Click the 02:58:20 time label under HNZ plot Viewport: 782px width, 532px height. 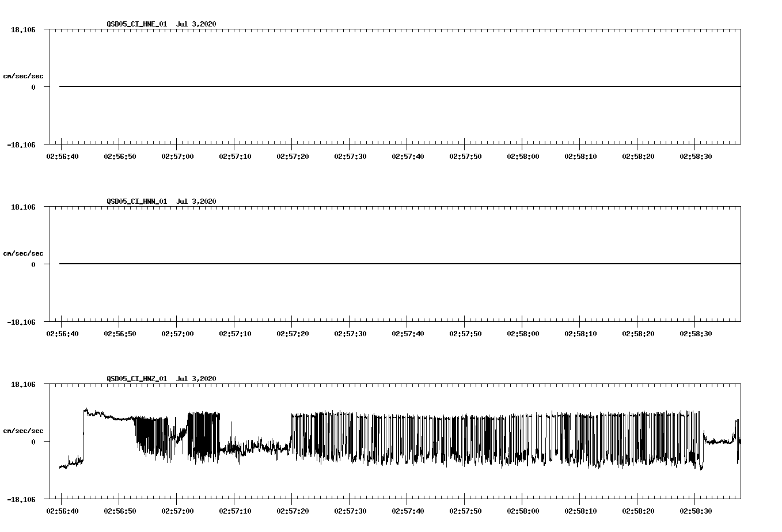[638, 511]
